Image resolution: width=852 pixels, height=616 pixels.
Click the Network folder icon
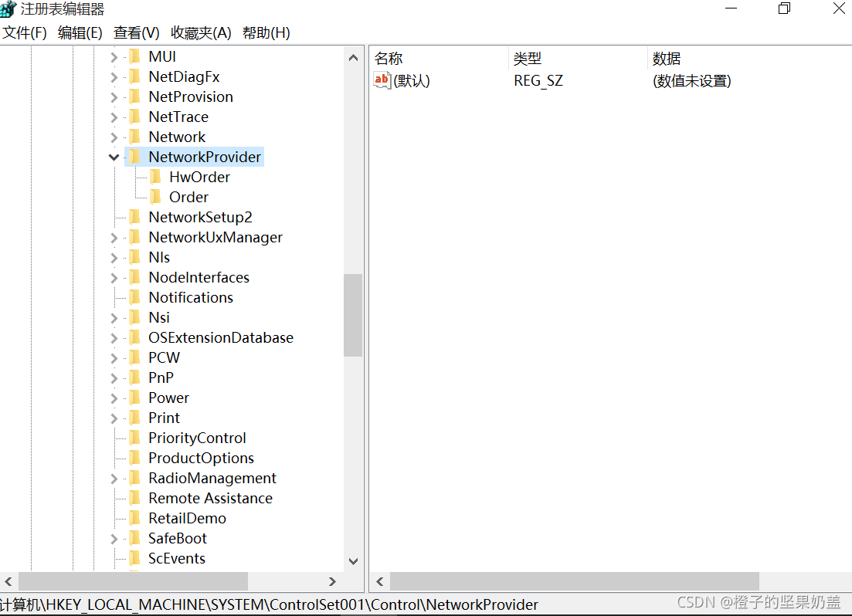(x=135, y=137)
